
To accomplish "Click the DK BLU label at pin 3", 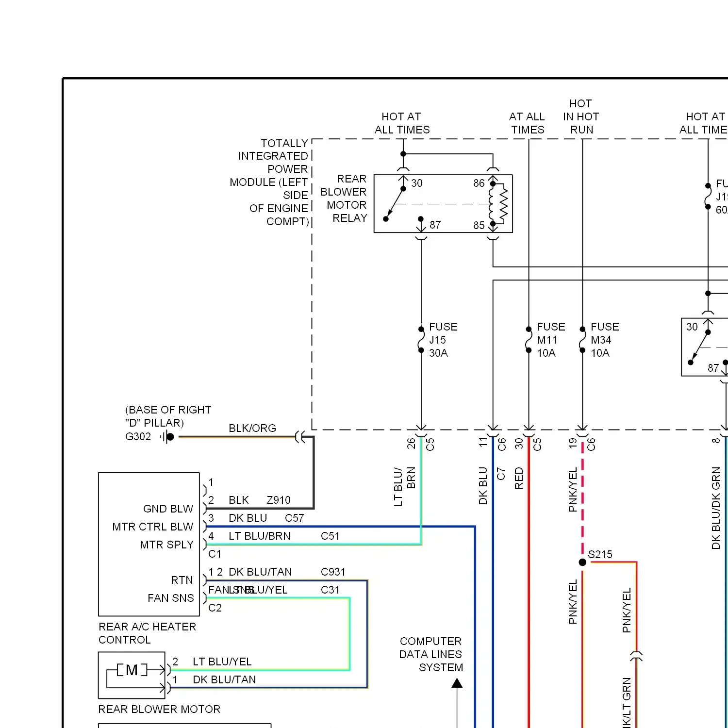I will [248, 518].
